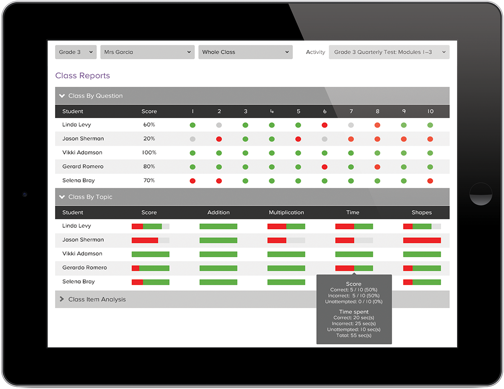Screen dimensions: 504x389
Task: Open the Whole Class dropdown
Action: click(245, 52)
